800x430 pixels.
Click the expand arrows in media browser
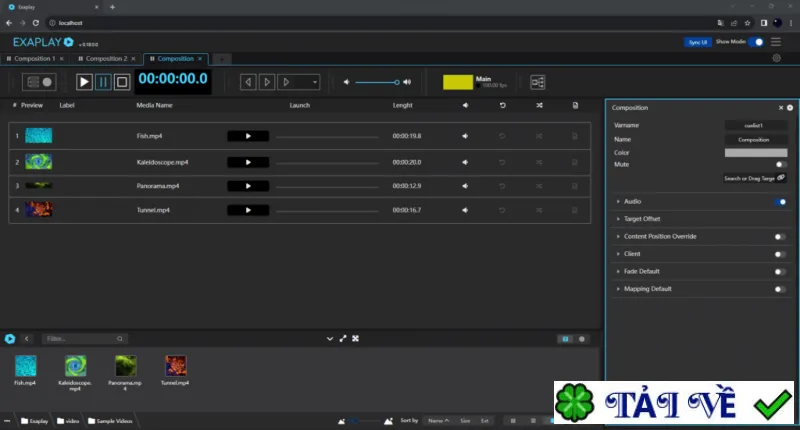343,339
